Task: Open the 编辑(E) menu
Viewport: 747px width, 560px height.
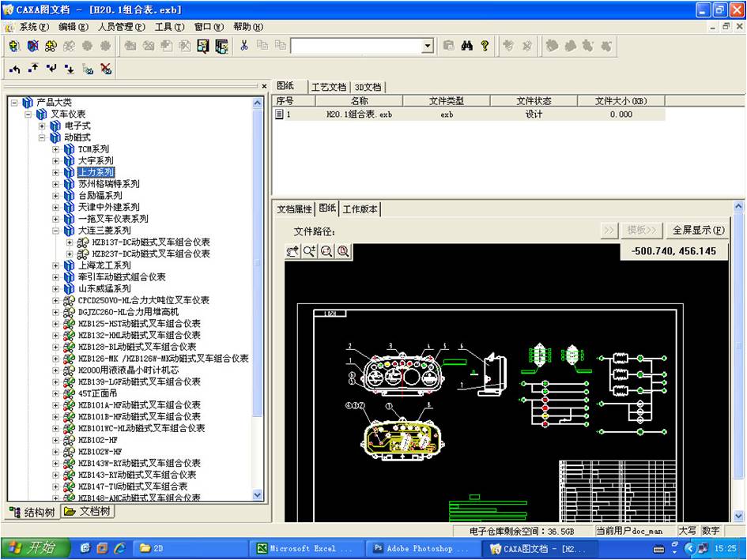Action: pyautogui.click(x=74, y=27)
